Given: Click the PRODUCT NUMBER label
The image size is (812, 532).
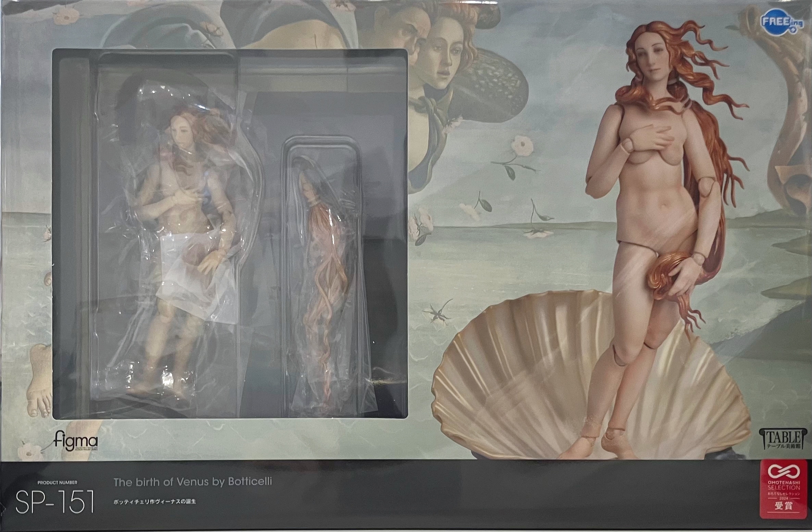Looking at the screenshot, I should 57,482.
